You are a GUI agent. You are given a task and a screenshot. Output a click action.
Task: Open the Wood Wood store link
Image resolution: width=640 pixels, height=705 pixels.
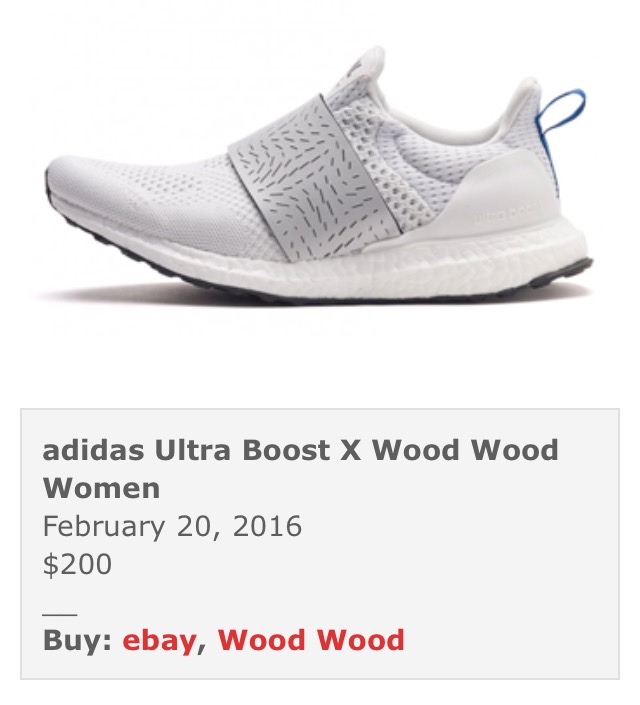(311, 639)
